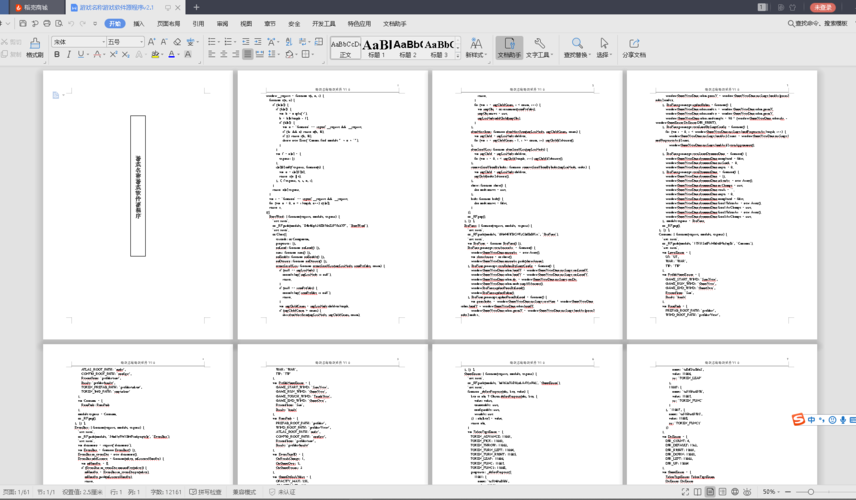Open the 视图 ribbon tab
Viewport: 856px width, 500px height.
pos(246,23)
